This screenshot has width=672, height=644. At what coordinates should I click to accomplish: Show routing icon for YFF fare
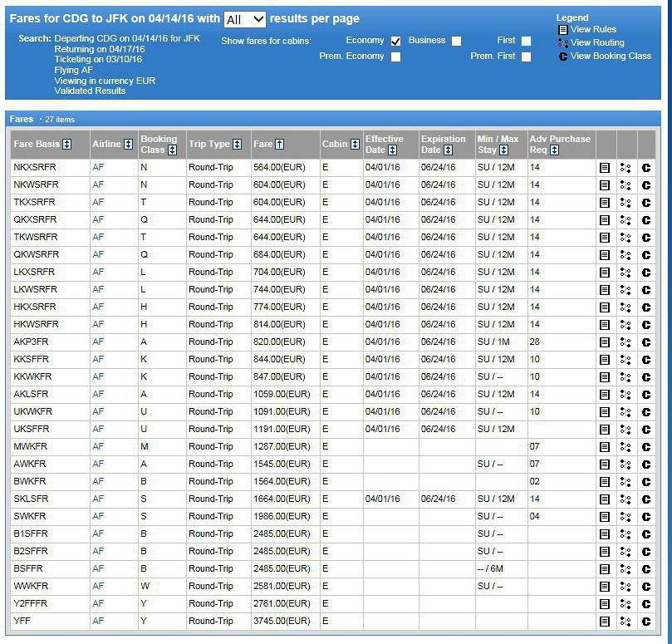point(625,622)
